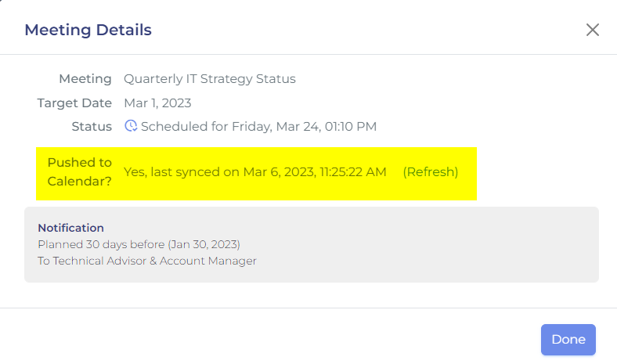Image resolution: width=617 pixels, height=364 pixels.
Task: Click the last synced timestamp text
Action: pyautogui.click(x=255, y=172)
